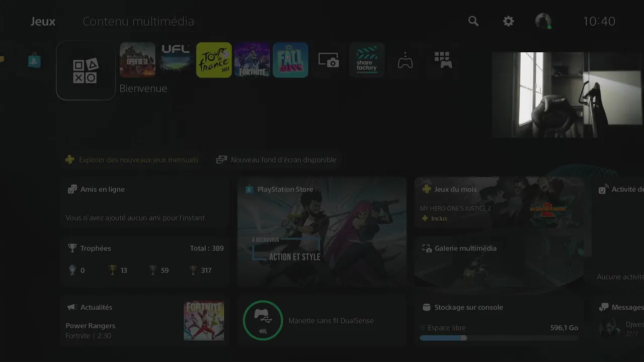Click the clock showing 10:40
The height and width of the screenshot is (362, 644).
(599, 21)
